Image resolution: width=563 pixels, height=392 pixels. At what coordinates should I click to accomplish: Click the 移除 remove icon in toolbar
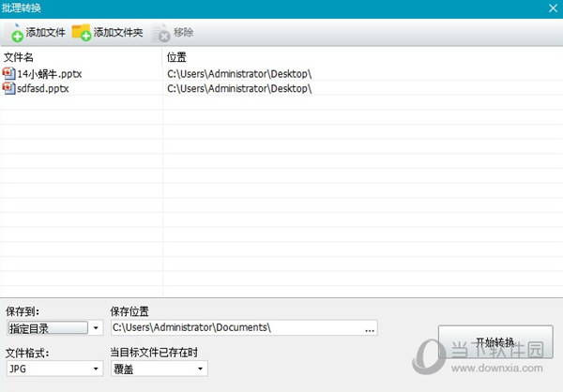pyautogui.click(x=160, y=33)
